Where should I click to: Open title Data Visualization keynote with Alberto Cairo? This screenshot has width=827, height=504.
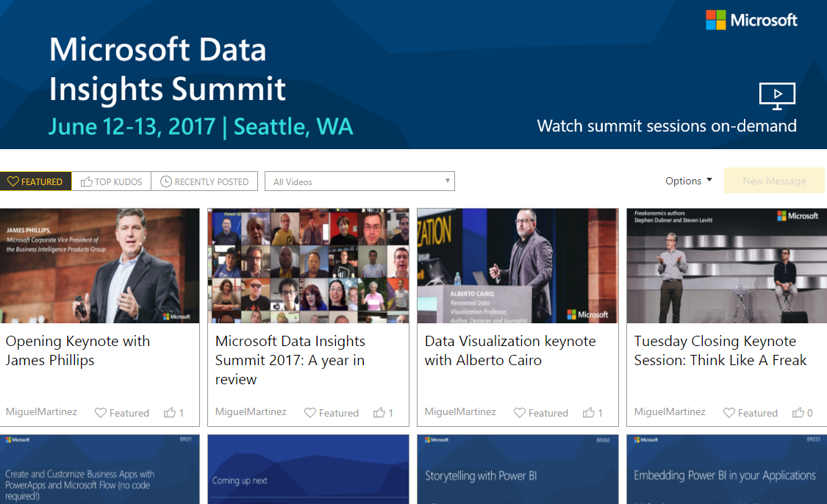[x=510, y=350]
